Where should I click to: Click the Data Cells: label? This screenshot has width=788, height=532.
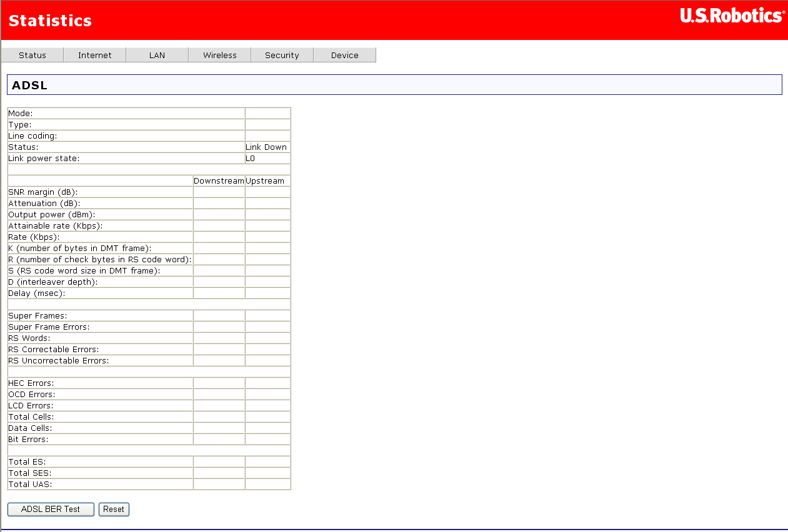pos(30,428)
